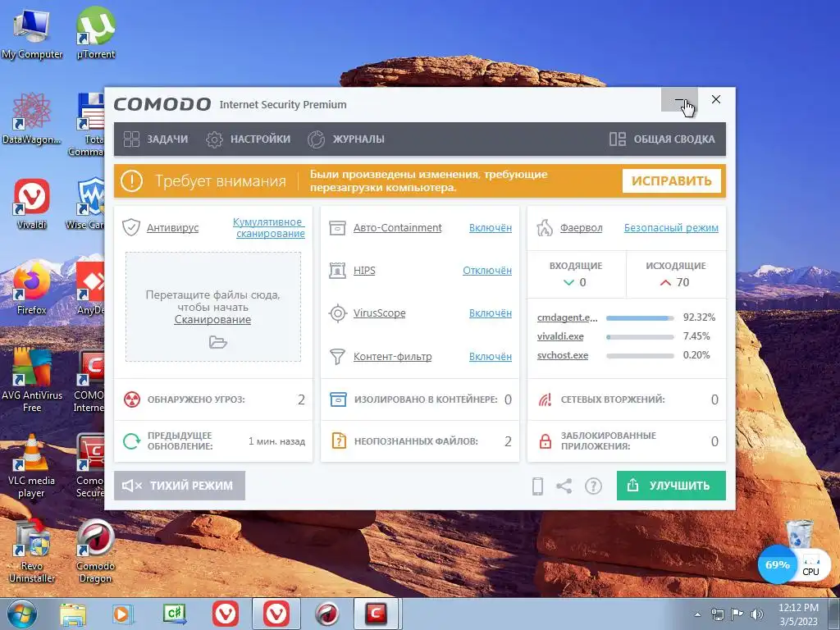Click the vivaldi.exe traffic usage bar
The width and height of the screenshot is (840, 630).
coord(640,337)
